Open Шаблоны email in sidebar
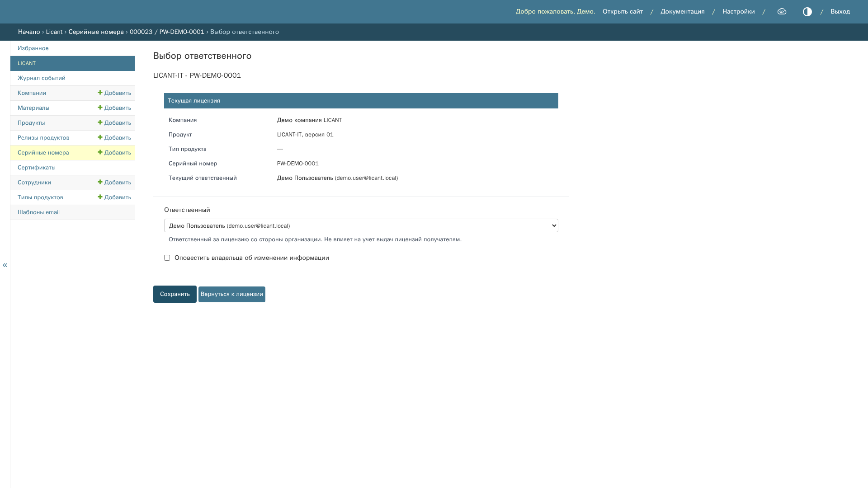The image size is (868, 488). click(38, 212)
